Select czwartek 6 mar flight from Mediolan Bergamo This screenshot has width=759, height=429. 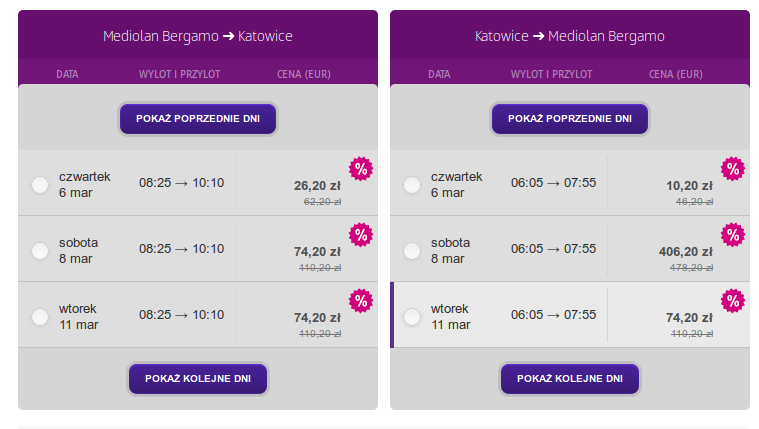pyautogui.click(x=40, y=184)
